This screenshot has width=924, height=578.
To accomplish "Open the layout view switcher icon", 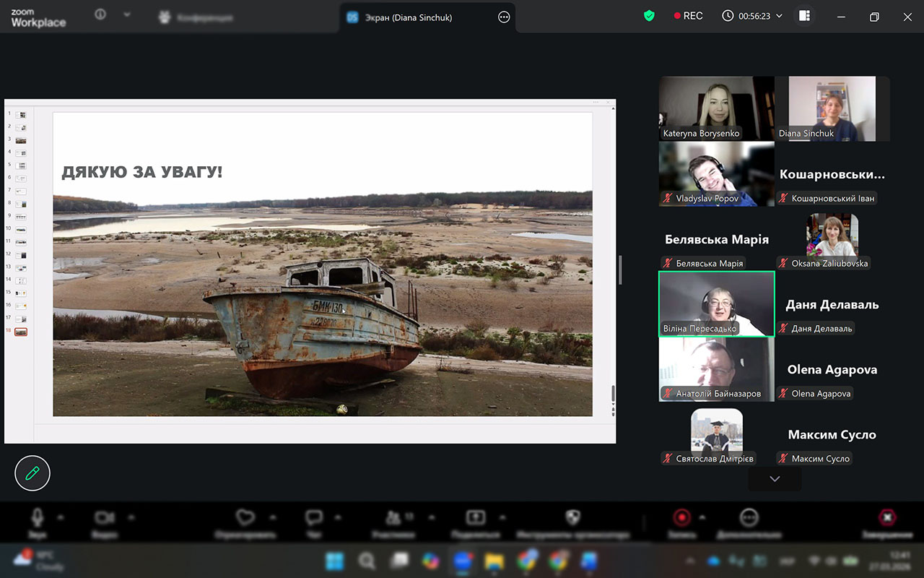I will 804,16.
